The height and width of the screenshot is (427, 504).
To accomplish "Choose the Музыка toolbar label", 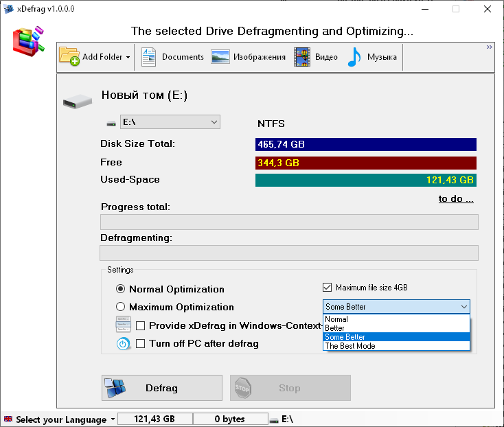I will pyautogui.click(x=382, y=57).
